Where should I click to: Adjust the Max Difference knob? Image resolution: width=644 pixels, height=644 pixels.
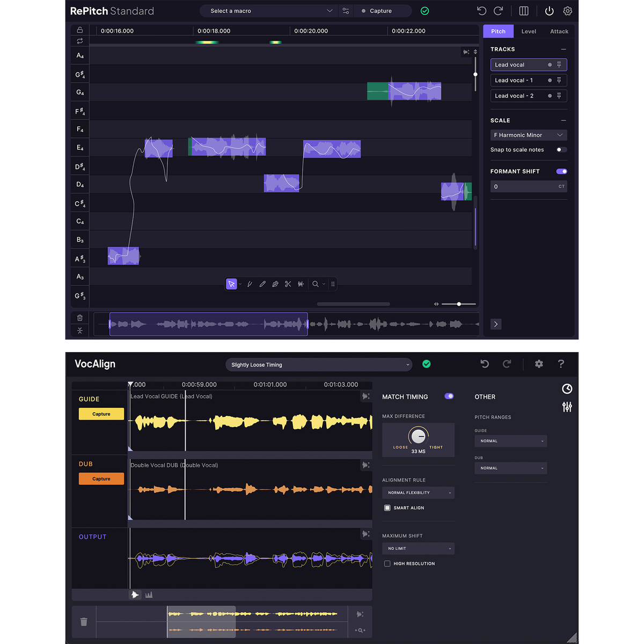(x=418, y=436)
